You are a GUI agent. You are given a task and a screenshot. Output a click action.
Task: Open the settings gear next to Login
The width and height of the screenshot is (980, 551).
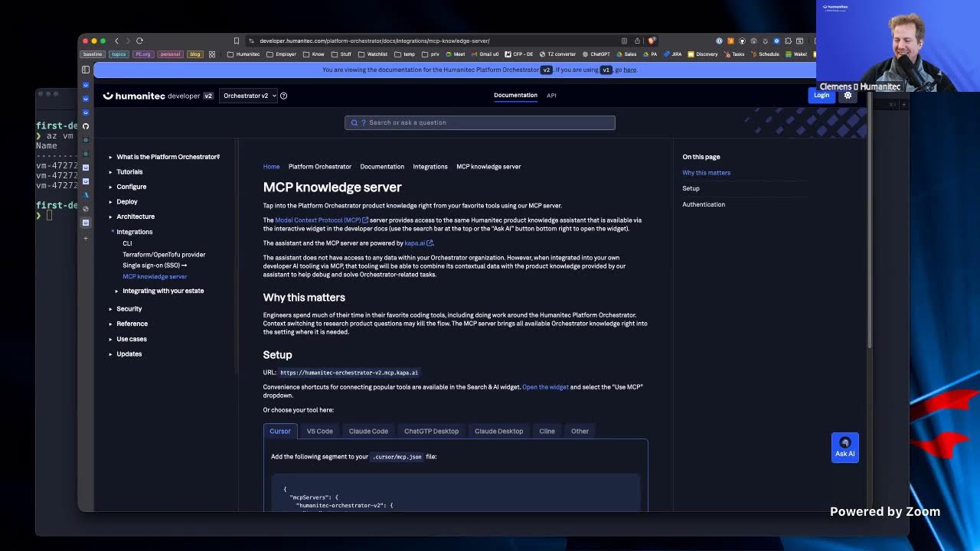pos(848,96)
